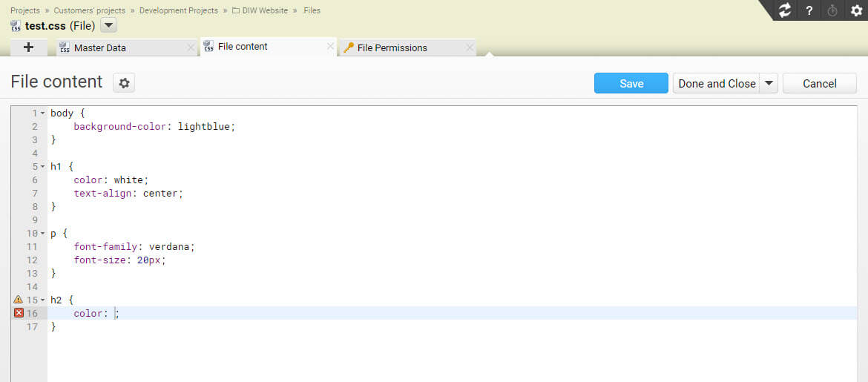Image resolution: width=868 pixels, height=382 pixels.
Task: Click the center value on line 7
Action: tap(160, 193)
